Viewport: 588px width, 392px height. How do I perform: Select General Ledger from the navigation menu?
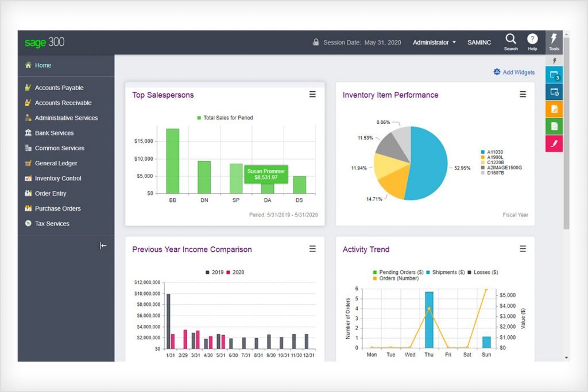[x=56, y=163]
